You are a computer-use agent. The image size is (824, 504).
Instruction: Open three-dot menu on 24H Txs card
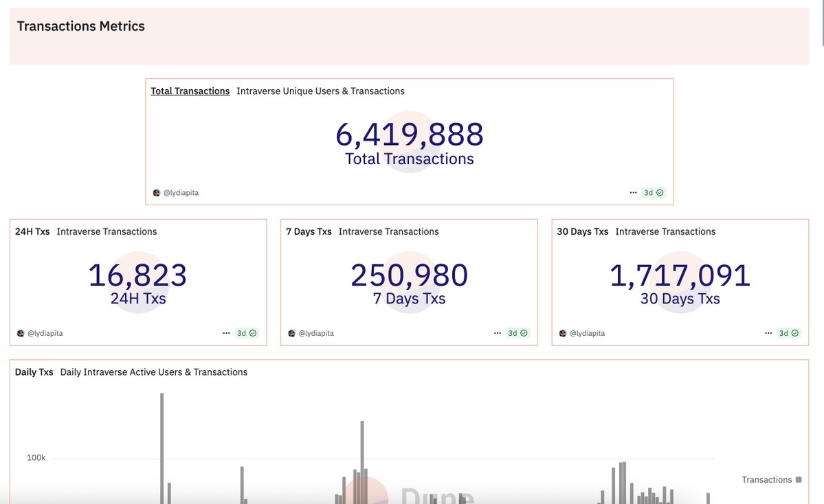227,334
